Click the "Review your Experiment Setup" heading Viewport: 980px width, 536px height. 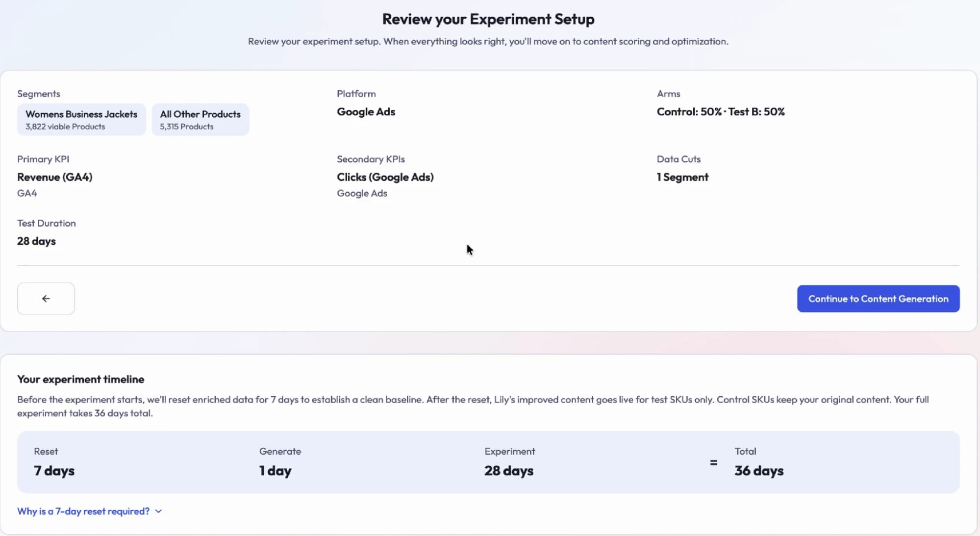[x=488, y=19]
